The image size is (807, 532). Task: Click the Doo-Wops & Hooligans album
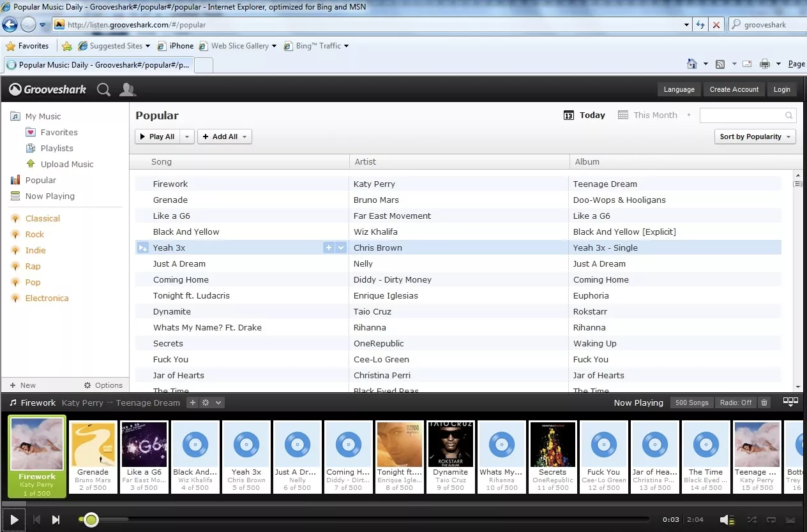click(x=619, y=200)
